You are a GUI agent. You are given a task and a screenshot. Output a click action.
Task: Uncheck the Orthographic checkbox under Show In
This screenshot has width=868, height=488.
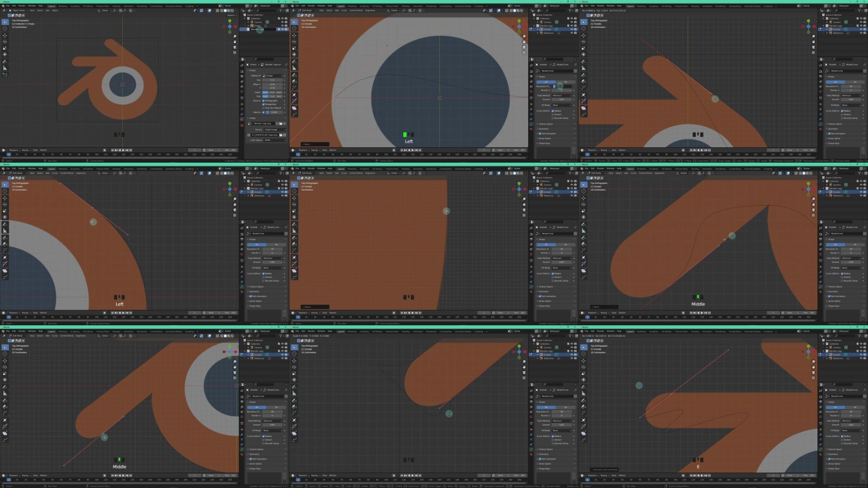coord(263,100)
